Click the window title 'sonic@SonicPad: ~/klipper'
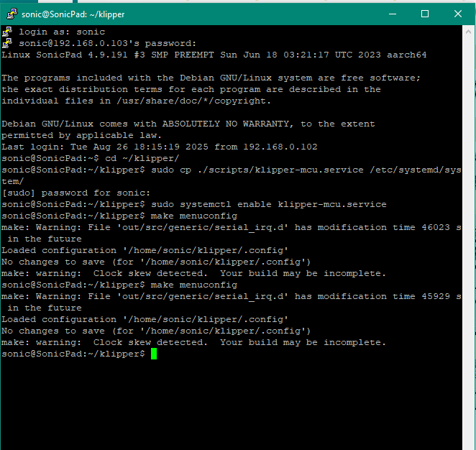The width and height of the screenshot is (476, 450). pyautogui.click(x=73, y=14)
